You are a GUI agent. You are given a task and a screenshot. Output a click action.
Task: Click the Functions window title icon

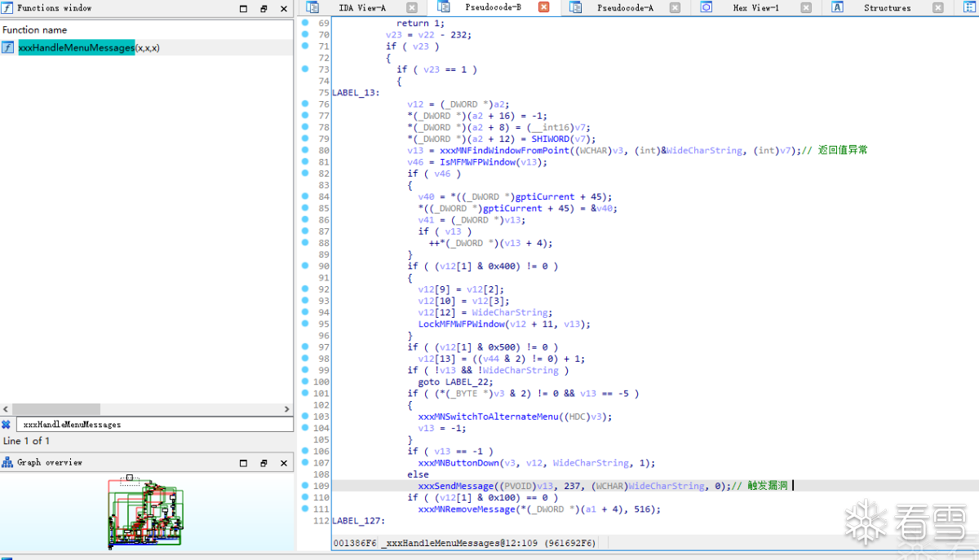tap(7, 7)
